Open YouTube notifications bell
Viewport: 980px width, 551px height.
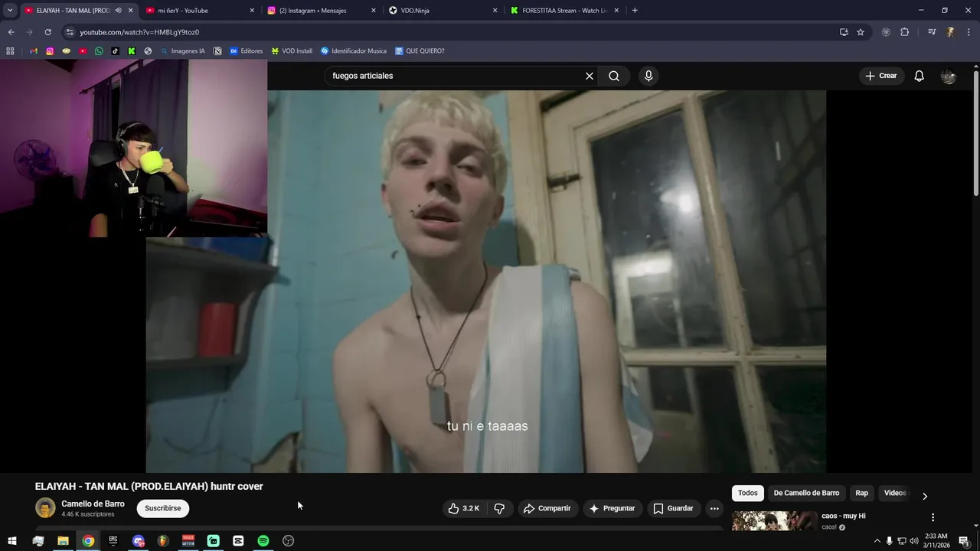(920, 76)
